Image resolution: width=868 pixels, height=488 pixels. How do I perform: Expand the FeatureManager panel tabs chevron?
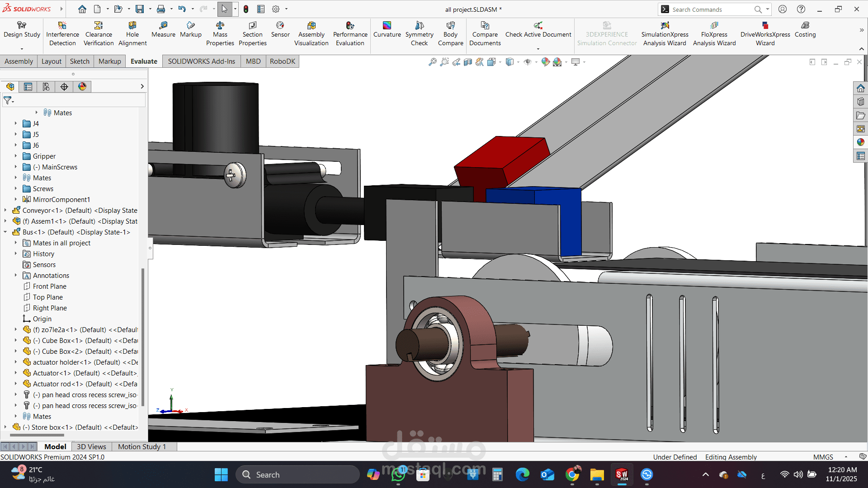tap(142, 86)
